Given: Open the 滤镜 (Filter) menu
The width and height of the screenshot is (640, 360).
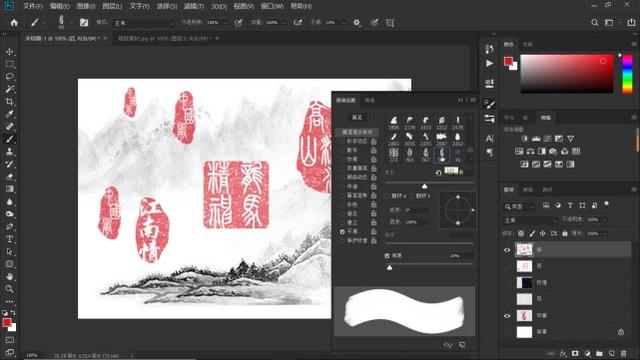Looking at the screenshot, I should pyautogui.click(x=193, y=6).
